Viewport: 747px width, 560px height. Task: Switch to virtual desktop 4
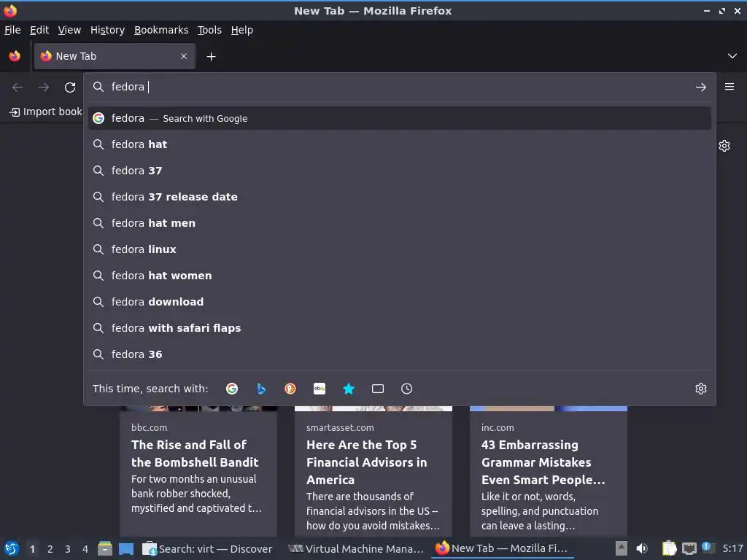pos(85,549)
